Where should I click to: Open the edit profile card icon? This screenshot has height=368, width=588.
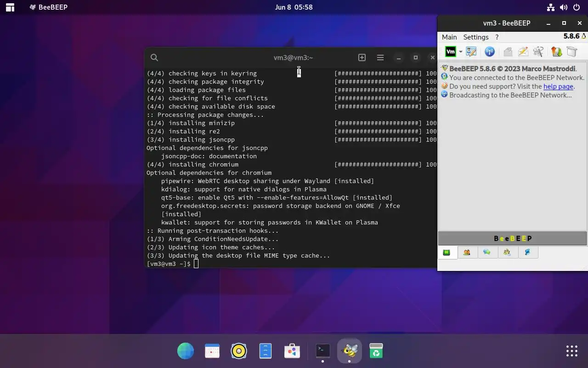[x=471, y=52]
